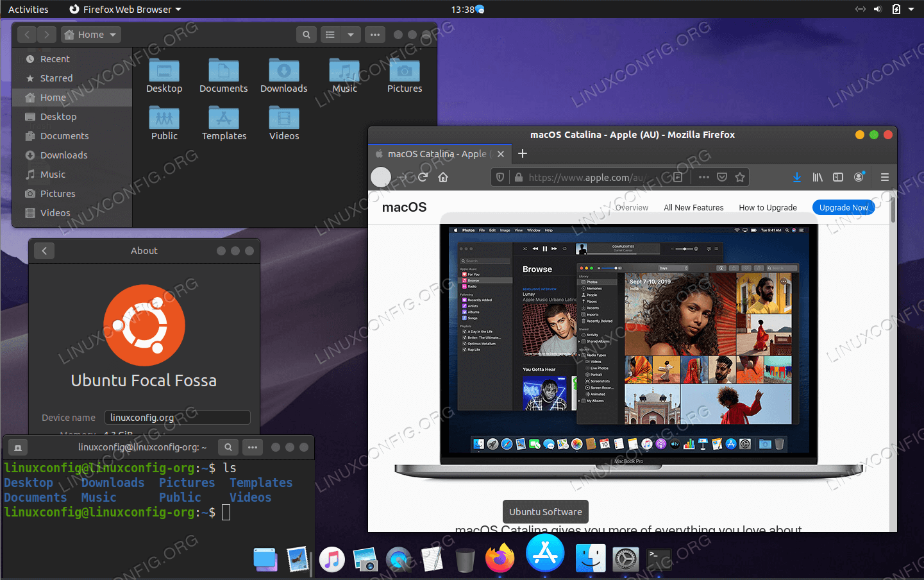Image resolution: width=924 pixels, height=580 pixels.
Task: Select Videos in Files sidebar
Action: pos(72,213)
